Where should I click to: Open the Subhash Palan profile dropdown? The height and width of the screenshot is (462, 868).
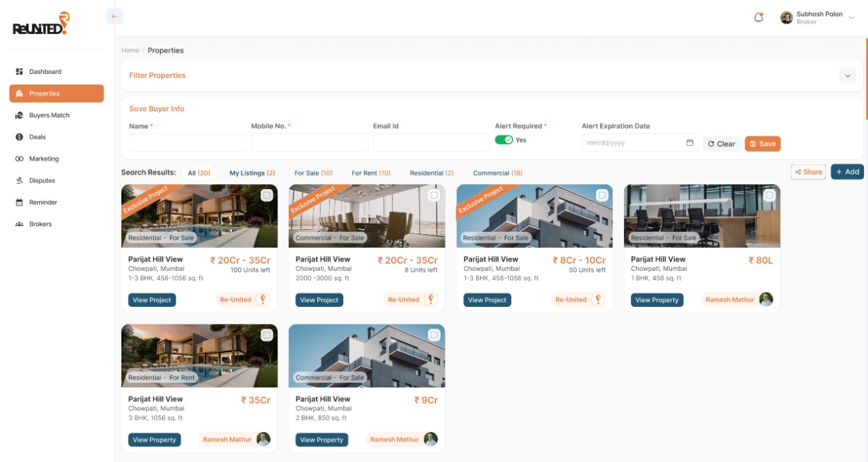[x=852, y=18]
